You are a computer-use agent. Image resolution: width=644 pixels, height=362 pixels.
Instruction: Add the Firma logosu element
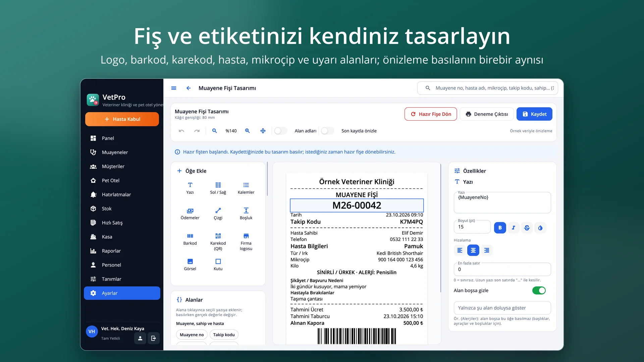tap(246, 241)
